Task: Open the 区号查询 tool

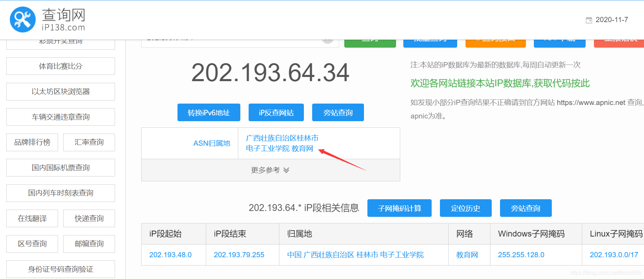Action: tap(32, 244)
